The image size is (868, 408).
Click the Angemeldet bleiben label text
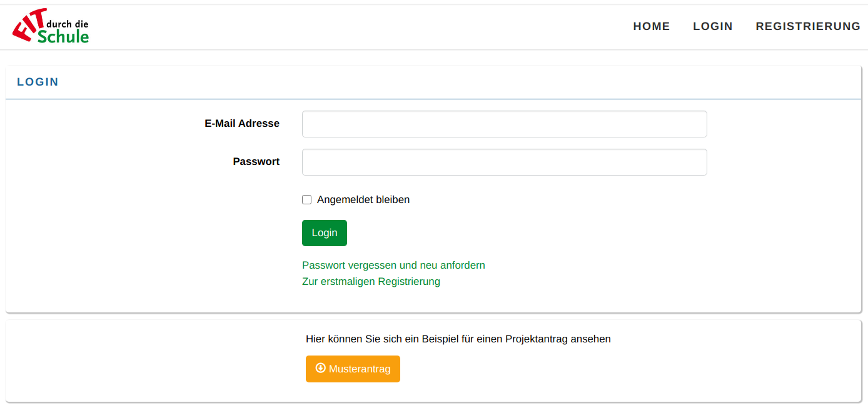click(363, 200)
